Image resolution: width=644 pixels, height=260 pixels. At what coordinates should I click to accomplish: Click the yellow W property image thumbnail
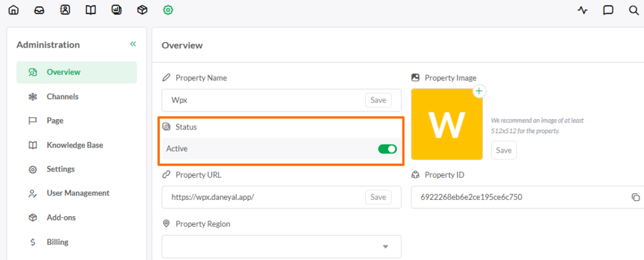point(447,124)
